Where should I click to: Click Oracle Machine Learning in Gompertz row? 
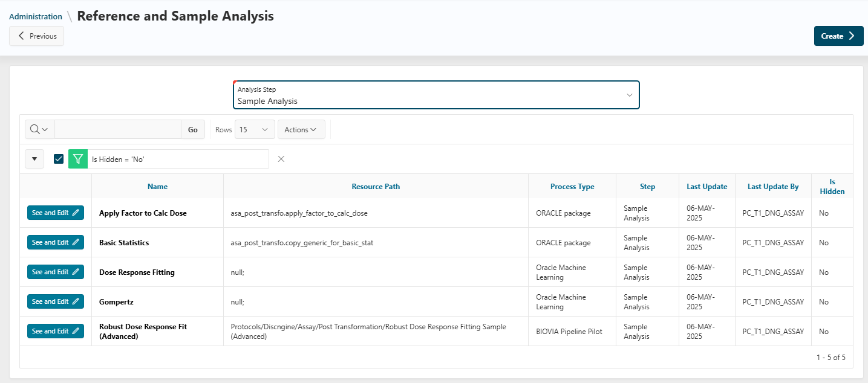coord(561,301)
